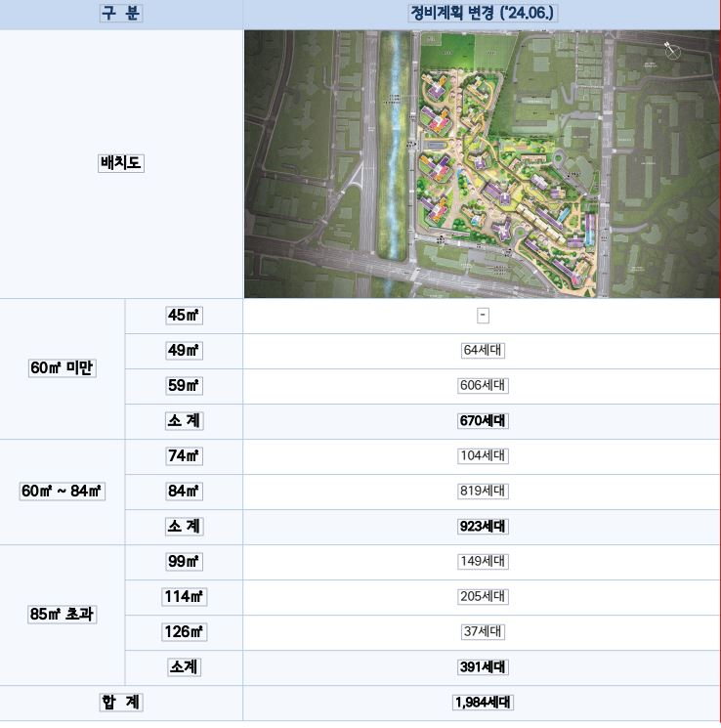The image size is (721, 728).
Task: Select the 37세대 value cell
Action: click(x=483, y=632)
